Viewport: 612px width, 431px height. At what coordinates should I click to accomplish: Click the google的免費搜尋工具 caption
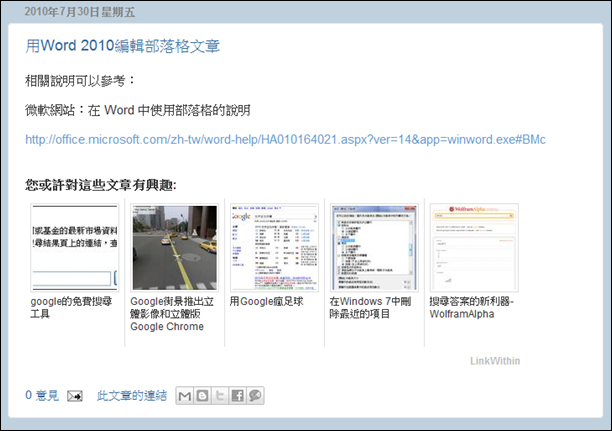71,307
